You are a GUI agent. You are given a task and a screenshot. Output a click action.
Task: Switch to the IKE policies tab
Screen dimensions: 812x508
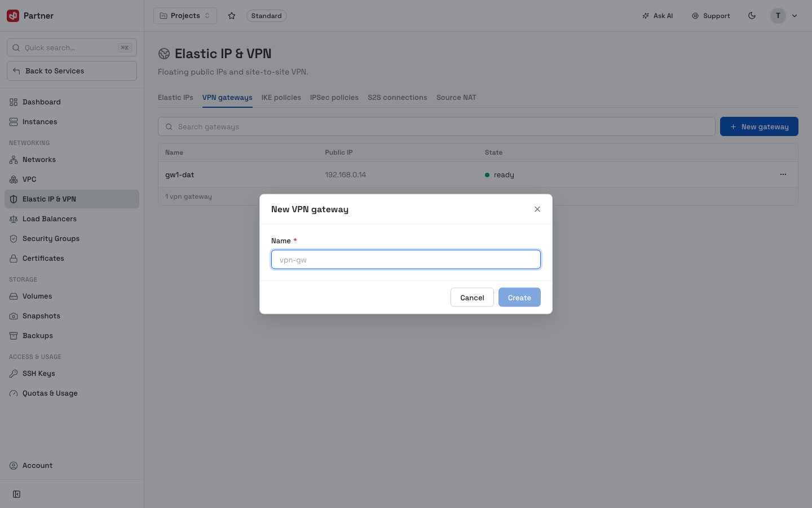281,98
